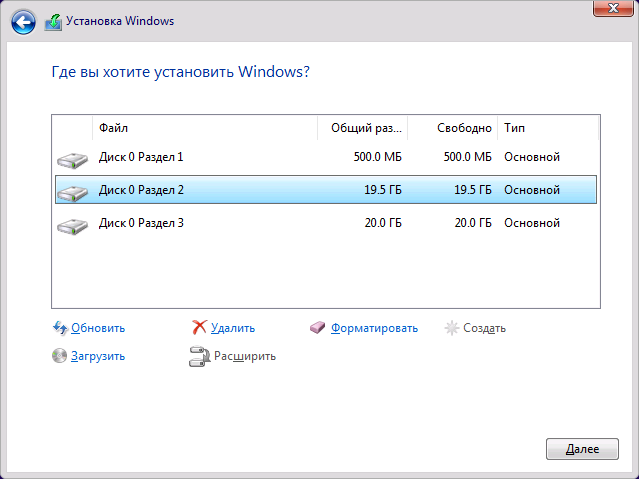Select partition Диск 0 Раздел 2
Viewport: 639px width, 479px height.
326,190
